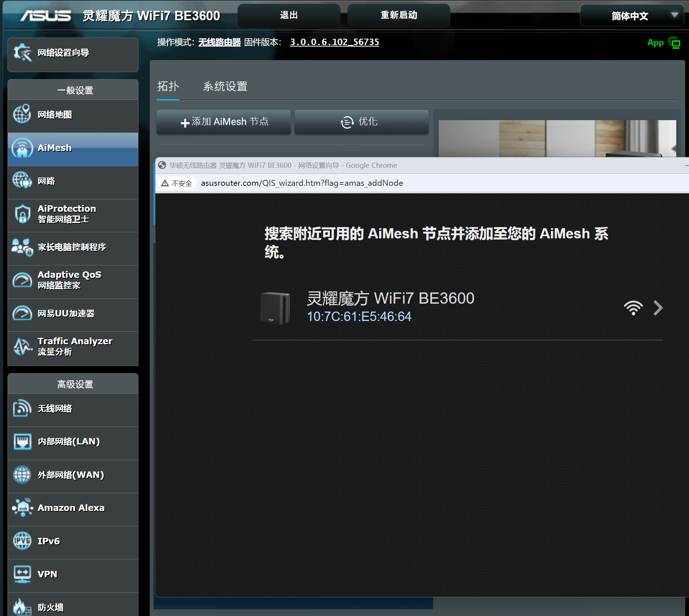This screenshot has height=616, width=689.
Task: Click the IPv6 globe icon
Action: pyautogui.click(x=22, y=541)
